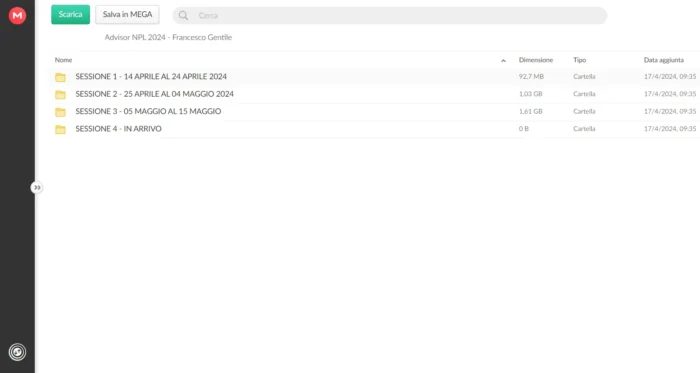Select the SESSIONE 4 - IN ARRIVO folder row
The height and width of the screenshot is (373, 700).
pos(374,129)
